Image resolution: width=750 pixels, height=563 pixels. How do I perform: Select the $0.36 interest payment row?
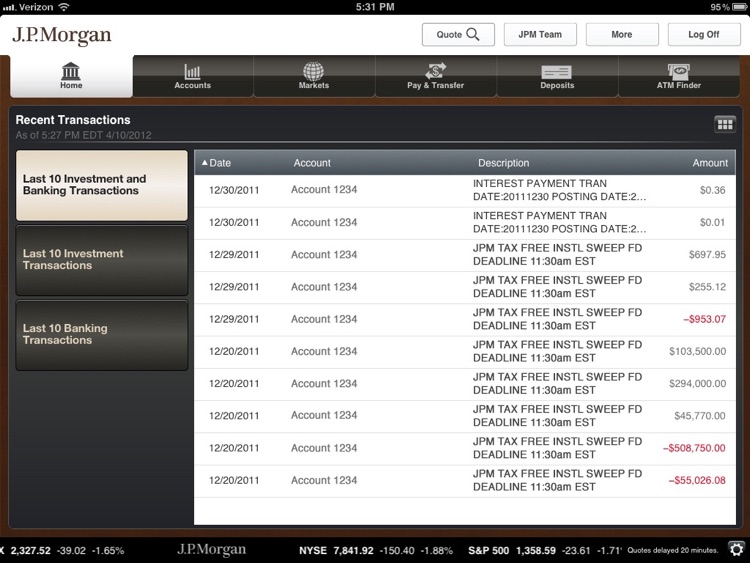pyautogui.click(x=465, y=190)
